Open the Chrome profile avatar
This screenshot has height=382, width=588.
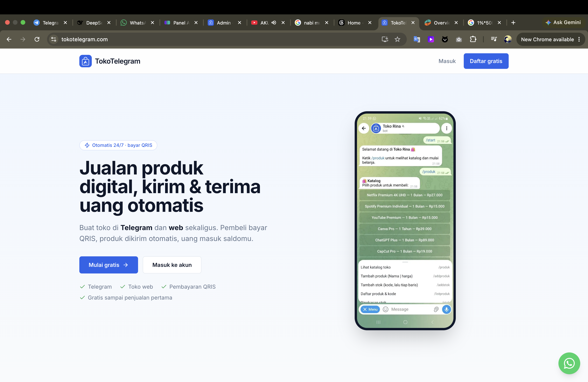[508, 39]
